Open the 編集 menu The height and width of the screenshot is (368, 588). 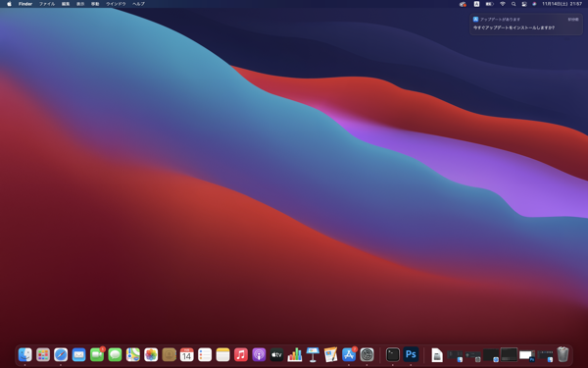point(66,4)
